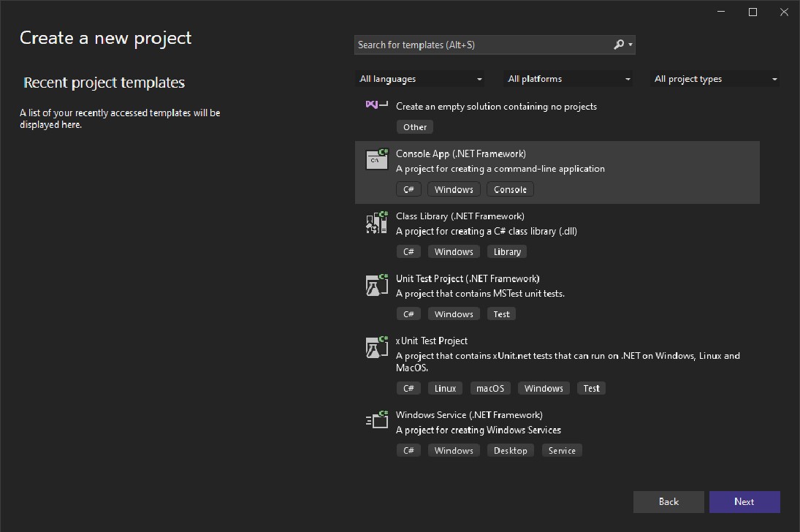Click the Class Library template icon
Image resolution: width=800 pixels, height=532 pixels.
tap(376, 222)
